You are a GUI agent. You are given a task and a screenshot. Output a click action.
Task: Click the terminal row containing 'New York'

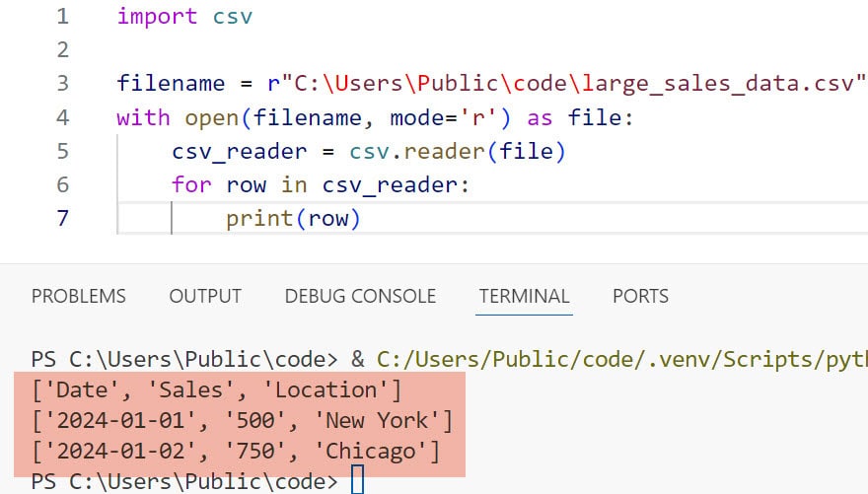pos(243,421)
